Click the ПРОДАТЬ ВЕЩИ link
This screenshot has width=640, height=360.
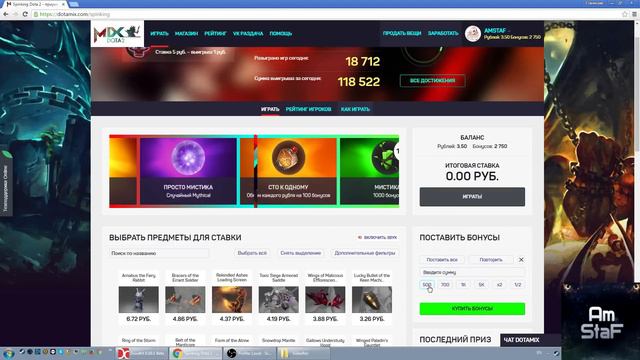pyautogui.click(x=402, y=33)
